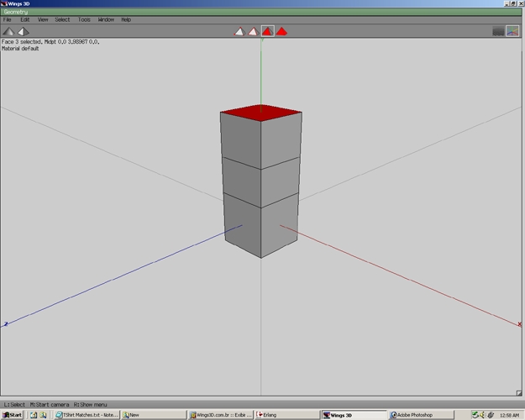Viewport: 525px width, 420px height.
Task: Switch to edge selection mode
Action: pyautogui.click(x=253, y=31)
